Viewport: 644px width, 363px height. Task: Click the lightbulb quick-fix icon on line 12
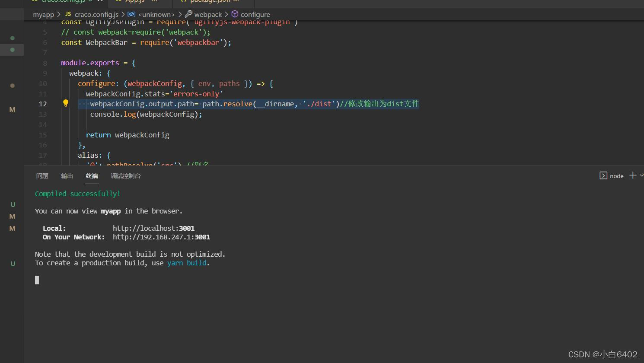(x=66, y=103)
